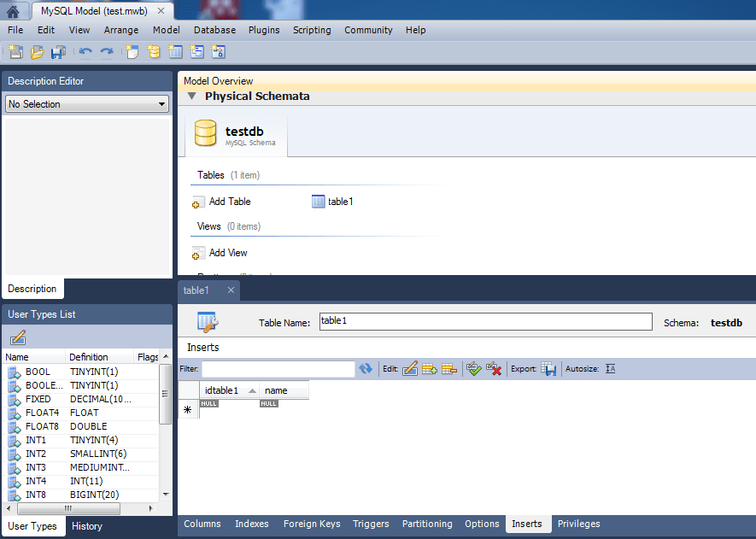Undo the last action
This screenshot has width=756, height=539.
(x=85, y=51)
